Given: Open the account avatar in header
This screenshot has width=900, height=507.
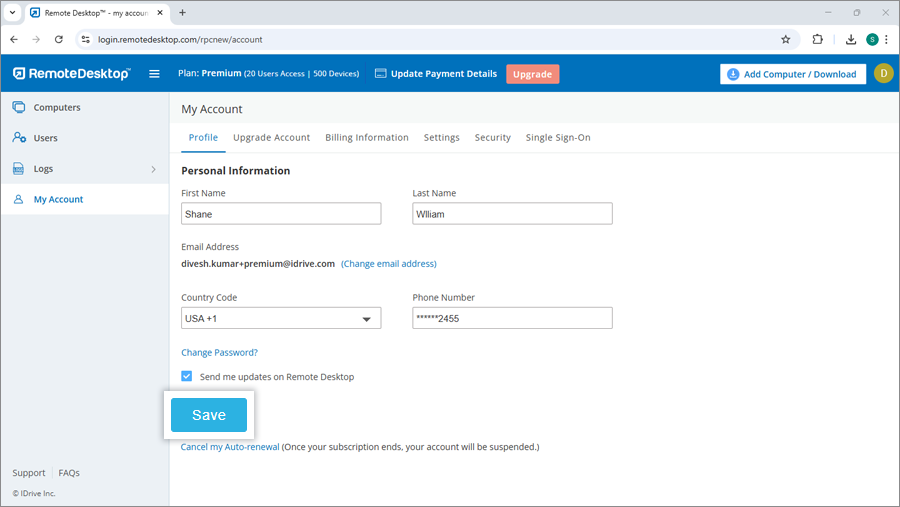Looking at the screenshot, I should (883, 74).
